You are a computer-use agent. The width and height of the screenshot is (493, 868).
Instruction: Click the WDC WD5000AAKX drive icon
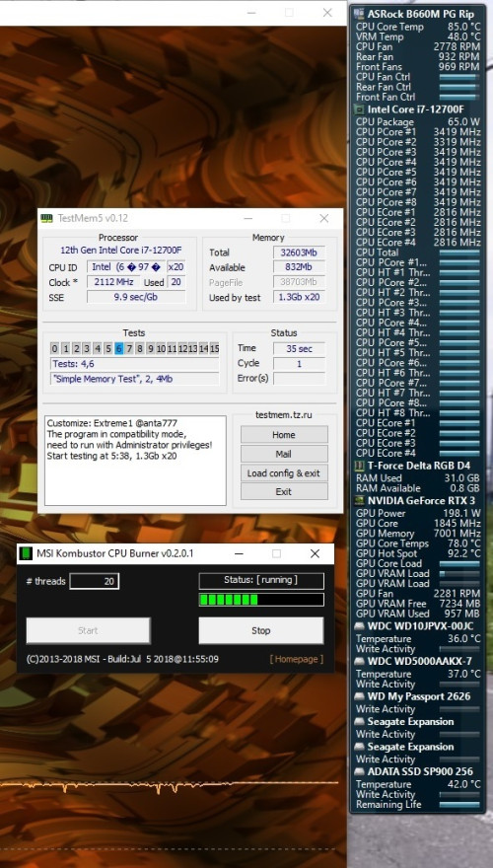[x=359, y=661]
